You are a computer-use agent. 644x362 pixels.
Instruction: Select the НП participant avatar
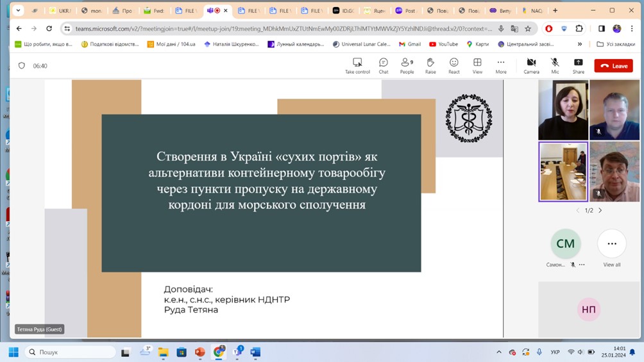point(589,309)
